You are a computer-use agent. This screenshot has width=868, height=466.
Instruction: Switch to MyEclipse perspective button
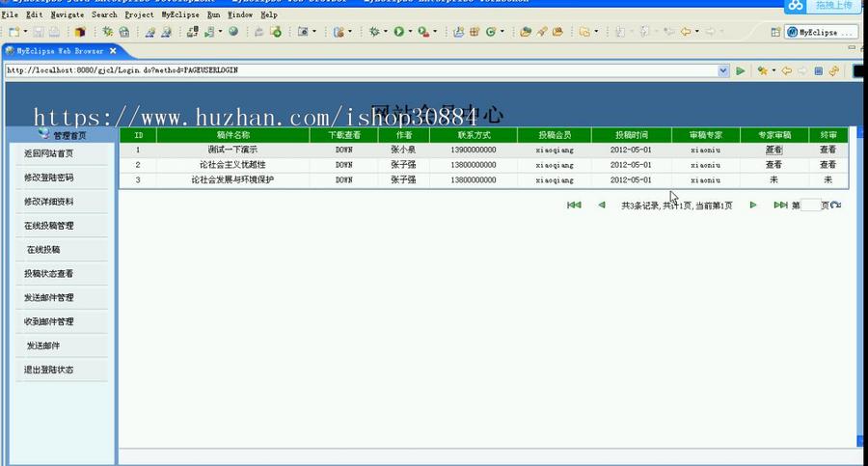tap(820, 32)
